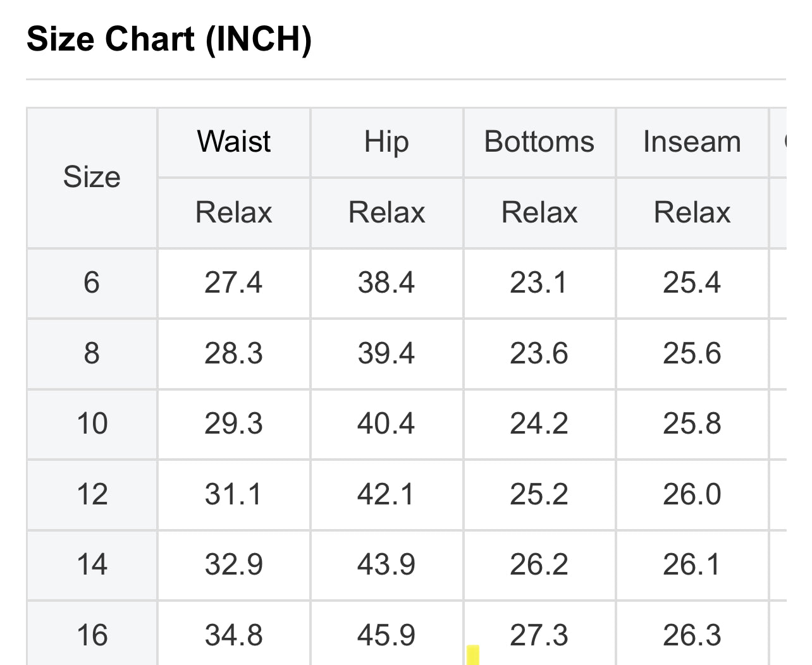
Task: Click size 14 row label
Action: click(92, 564)
